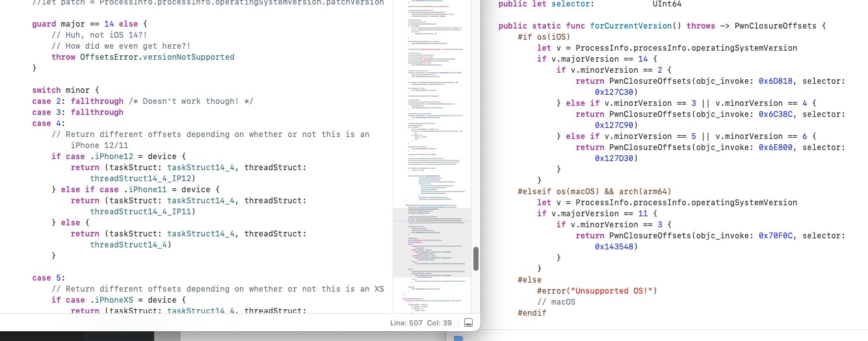
Task: Click the comment "/* Doesn't work though! */"
Action: (191, 101)
